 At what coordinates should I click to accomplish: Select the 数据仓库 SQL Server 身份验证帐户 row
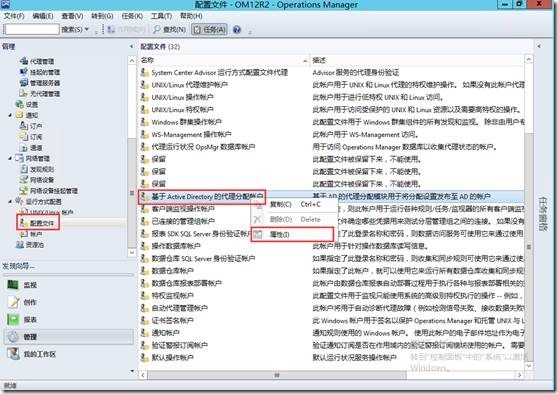coord(332,258)
